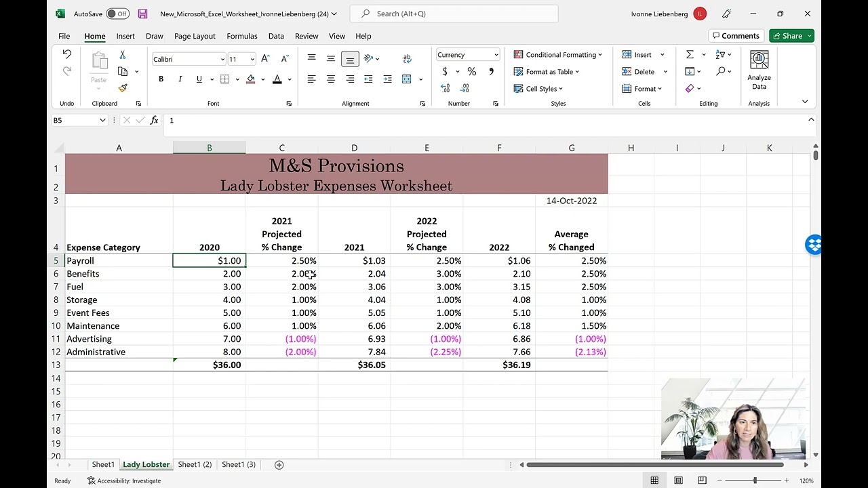The image size is (868, 488).
Task: Switch to Normal view icon
Action: click(654, 481)
